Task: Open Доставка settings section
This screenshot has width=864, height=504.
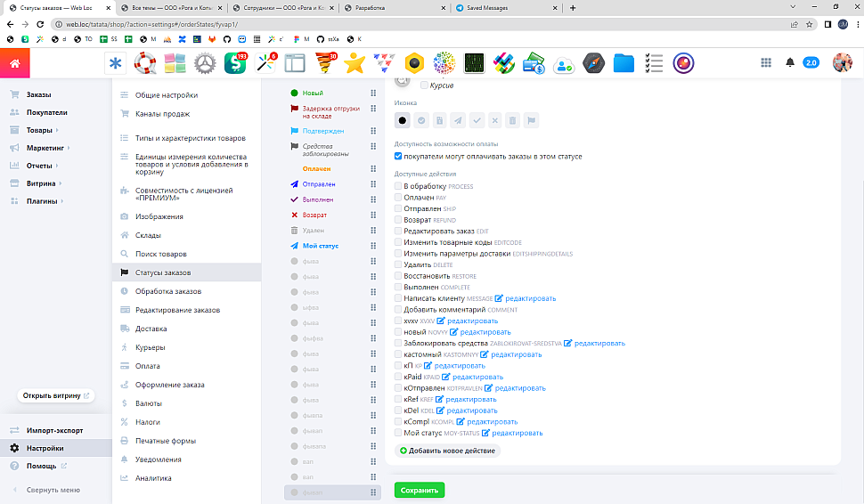Action: 151,329
